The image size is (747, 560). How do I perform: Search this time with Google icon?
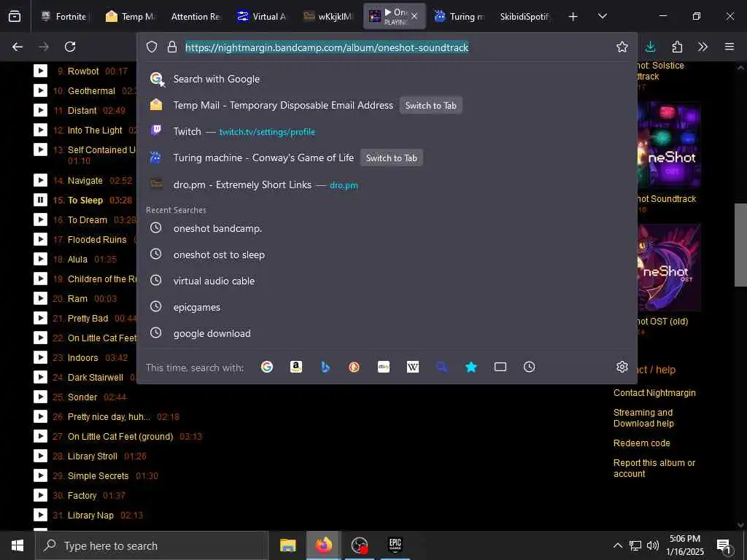[x=267, y=367]
